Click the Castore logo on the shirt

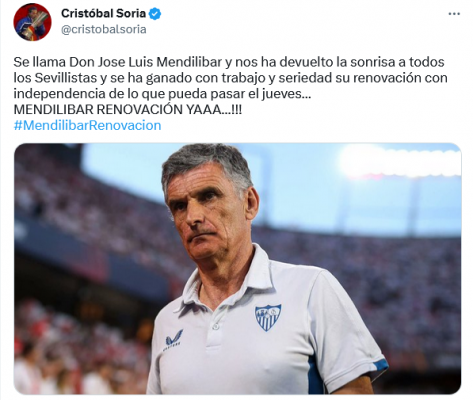[173, 340]
